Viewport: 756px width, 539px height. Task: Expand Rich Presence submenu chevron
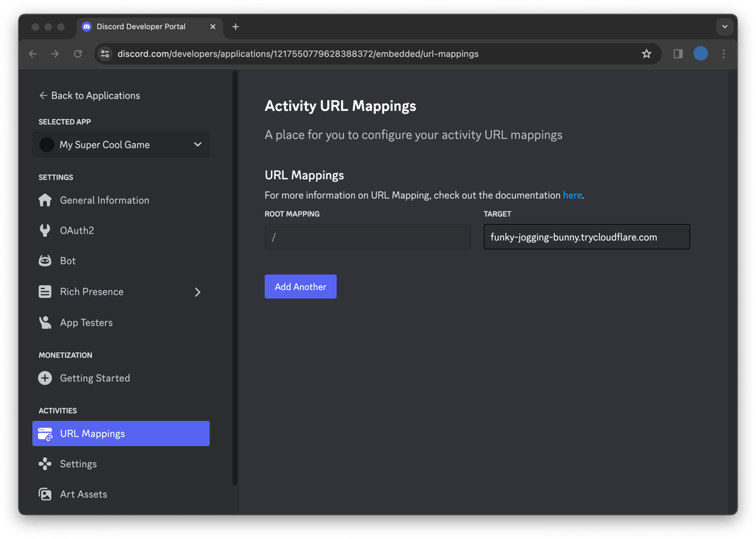(197, 292)
